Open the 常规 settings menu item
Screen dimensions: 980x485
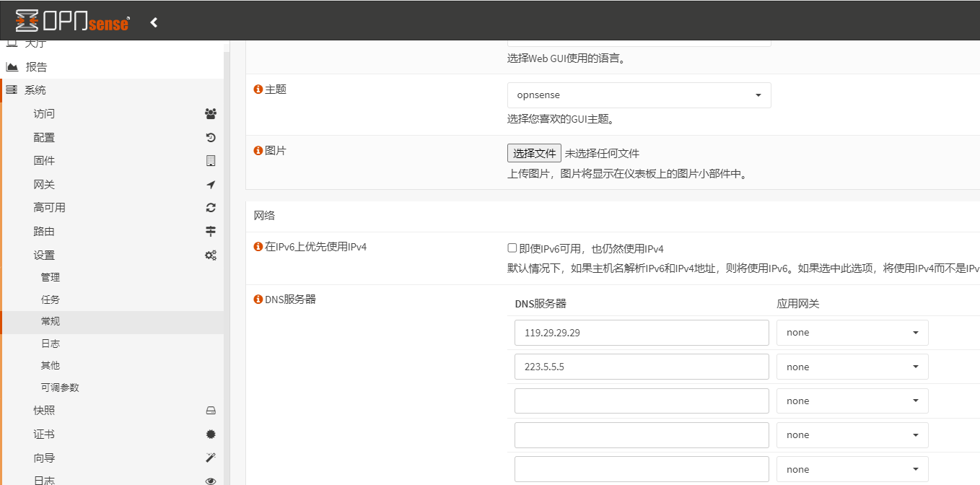(51, 321)
